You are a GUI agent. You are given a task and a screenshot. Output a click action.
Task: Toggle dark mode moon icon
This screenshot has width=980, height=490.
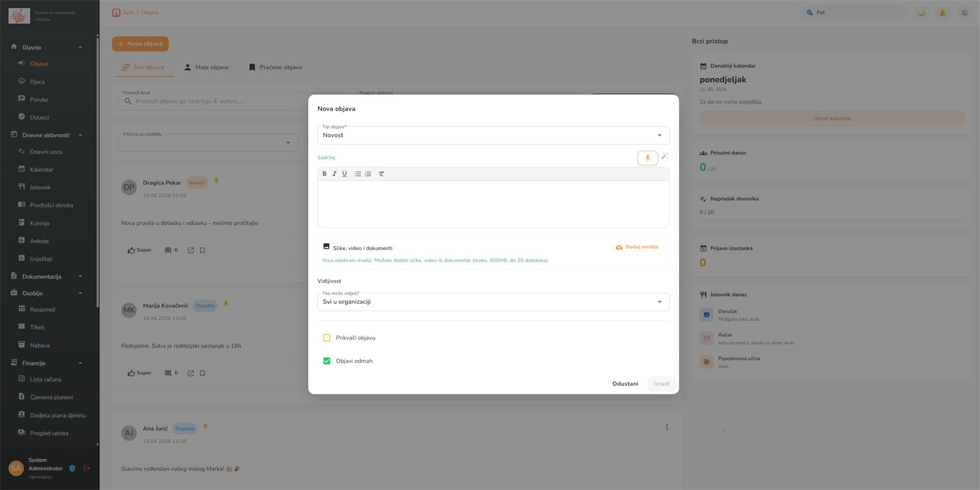coord(921,12)
